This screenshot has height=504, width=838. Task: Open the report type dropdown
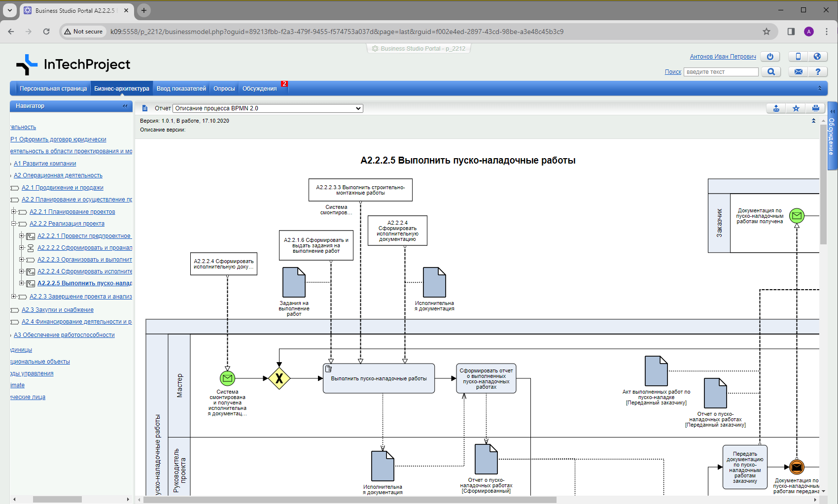[268, 108]
